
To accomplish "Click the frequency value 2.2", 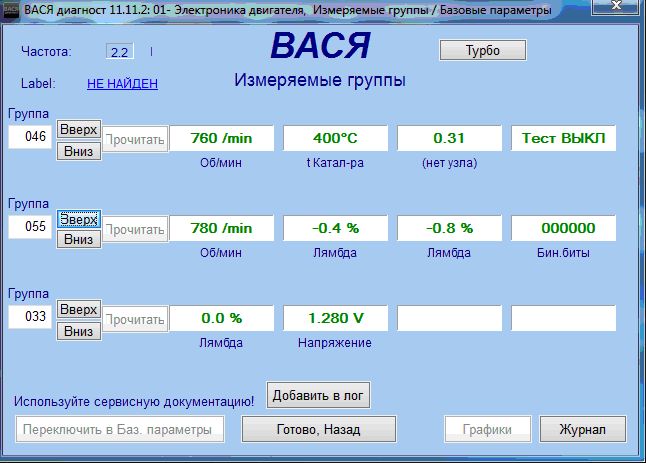I will 119,52.
